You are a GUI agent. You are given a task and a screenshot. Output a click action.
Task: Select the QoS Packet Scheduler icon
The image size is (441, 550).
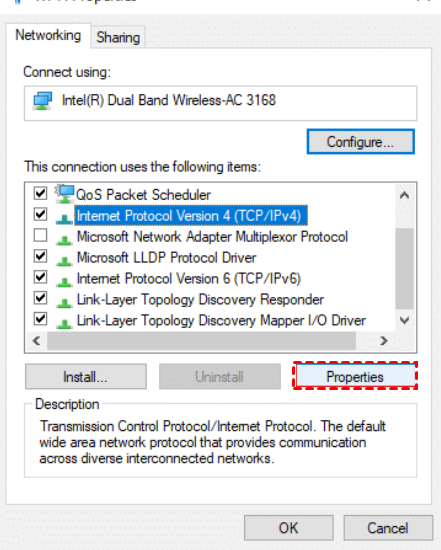(x=65, y=194)
